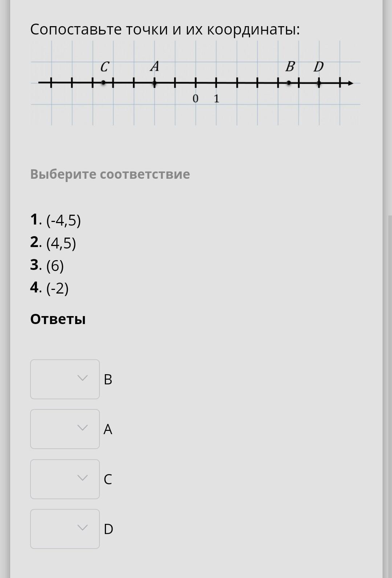Click the italic letter C above the number line
Screen dimensions: 392x578
[x=105, y=67]
